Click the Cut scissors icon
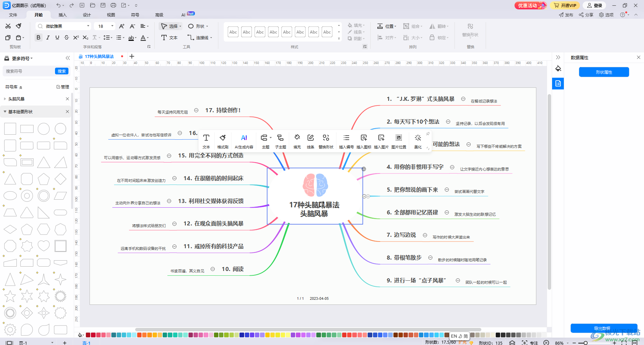This screenshot has width=644, height=345. [8, 26]
